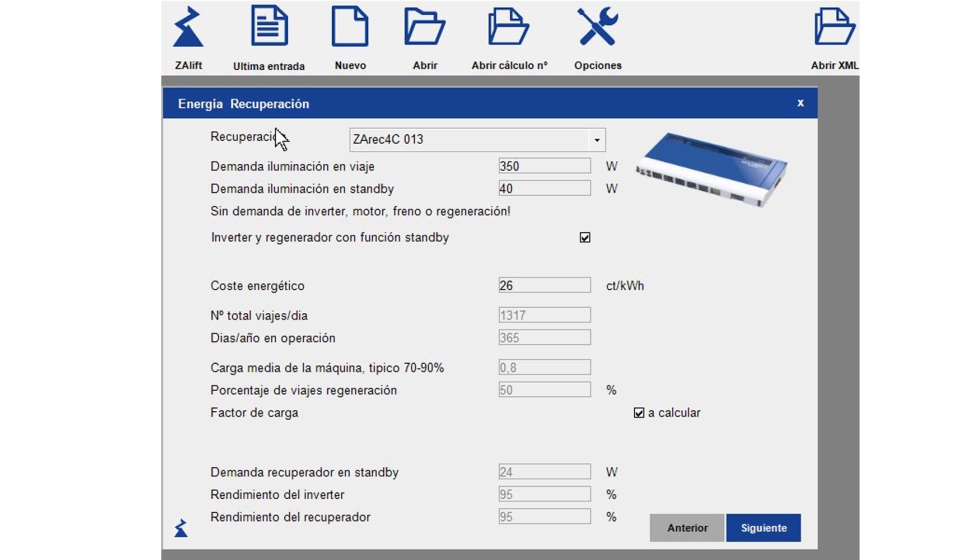Image resolution: width=980 pixels, height=560 pixels.
Task: Click the Abrir XML folder icon
Action: [834, 27]
